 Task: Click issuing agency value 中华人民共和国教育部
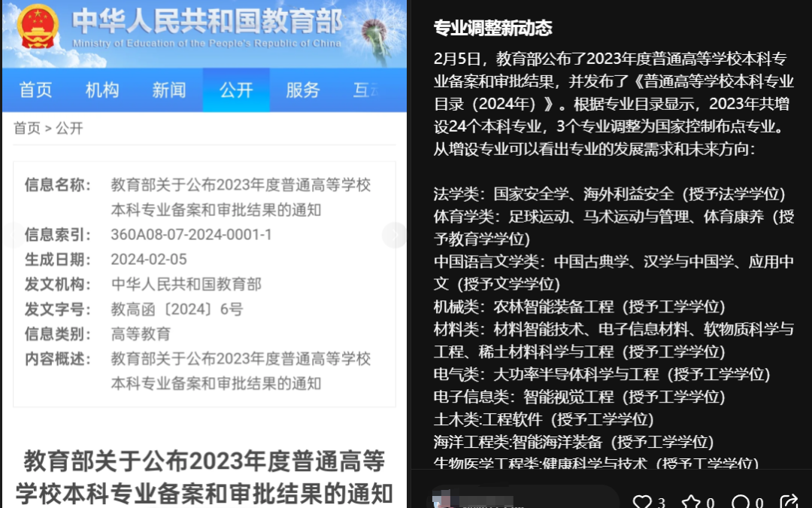pos(186,284)
